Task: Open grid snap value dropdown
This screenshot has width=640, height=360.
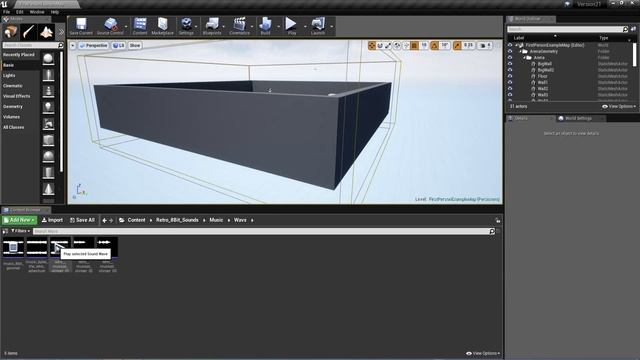Action: [x=424, y=46]
